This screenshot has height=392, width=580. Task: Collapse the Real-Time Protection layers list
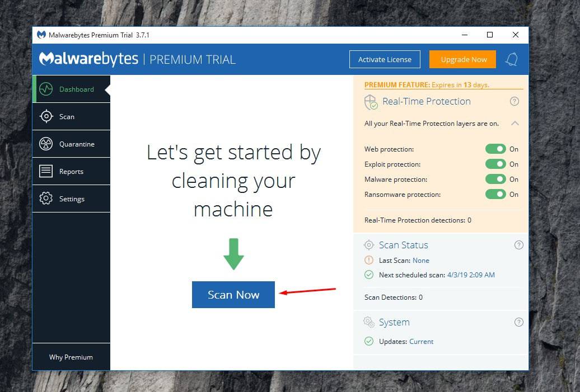coord(514,124)
